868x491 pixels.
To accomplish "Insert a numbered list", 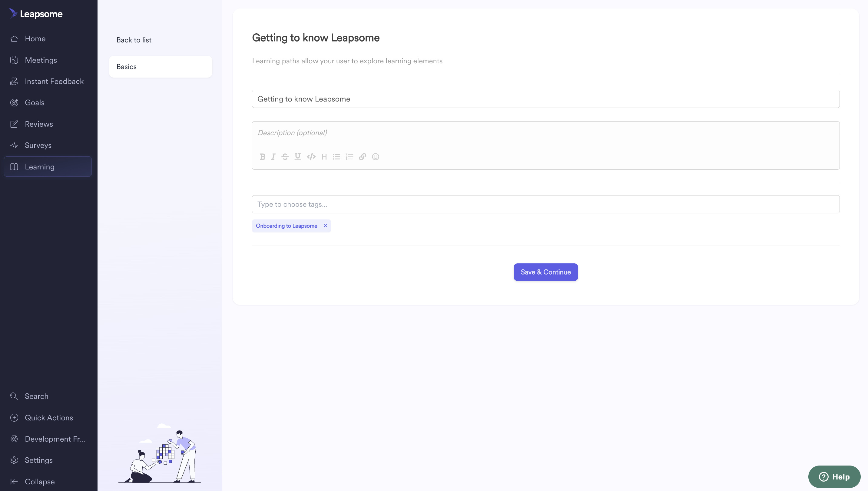I will point(350,157).
